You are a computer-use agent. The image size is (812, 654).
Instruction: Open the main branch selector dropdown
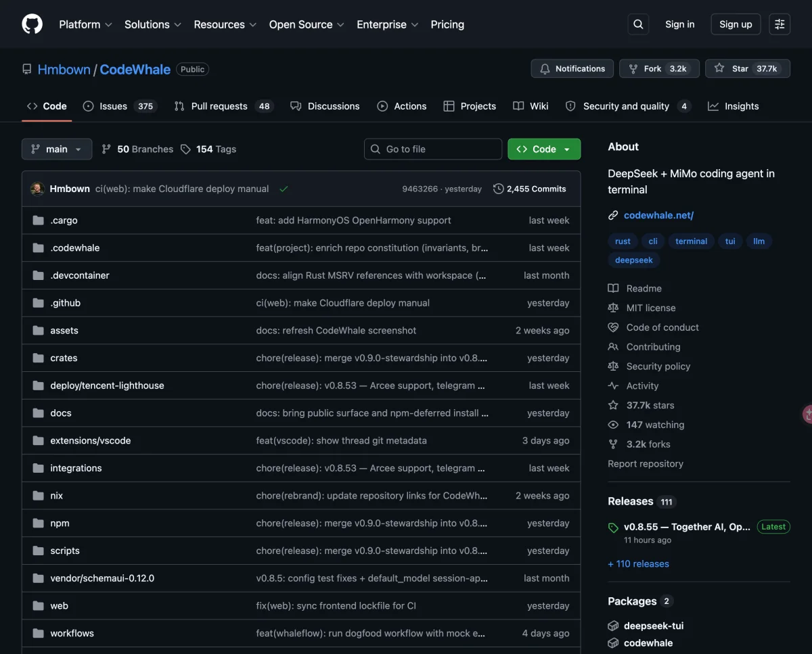coord(57,149)
